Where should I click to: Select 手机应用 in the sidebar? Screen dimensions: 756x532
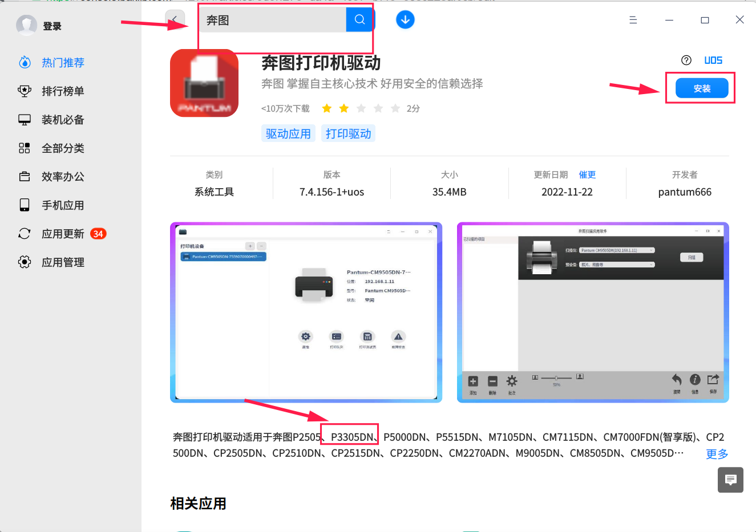coord(63,205)
